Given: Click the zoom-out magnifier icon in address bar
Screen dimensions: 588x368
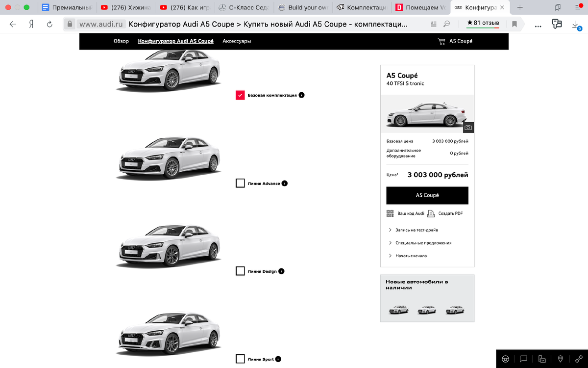Looking at the screenshot, I should pyautogui.click(x=447, y=24).
